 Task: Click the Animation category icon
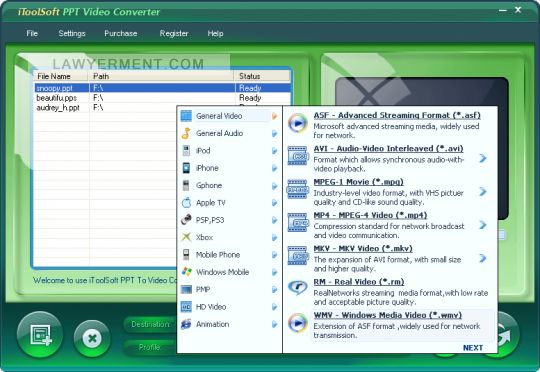[186, 324]
